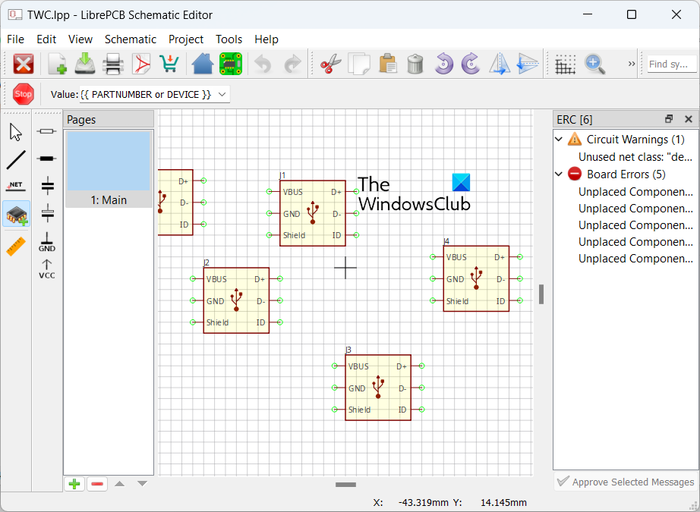Viewport: 700px width, 512px height.
Task: Click the Find symbol search field
Action: click(670, 64)
